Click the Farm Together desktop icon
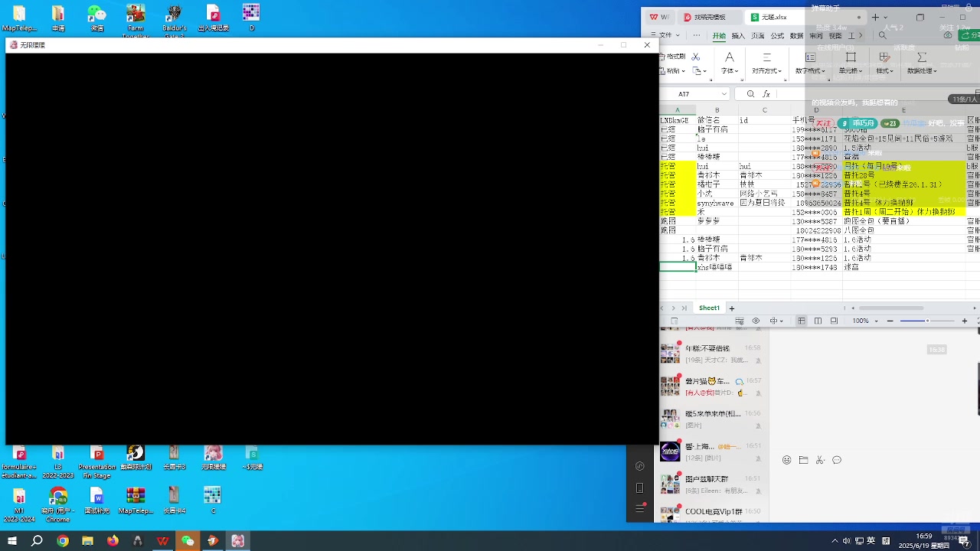980x551 pixels. (x=136, y=20)
